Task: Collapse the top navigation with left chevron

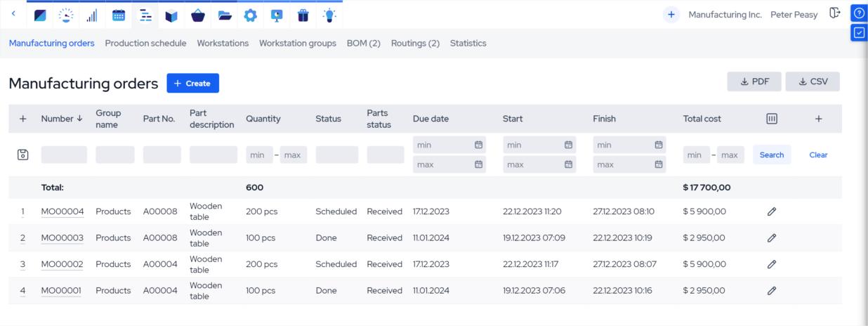Action: (13, 14)
